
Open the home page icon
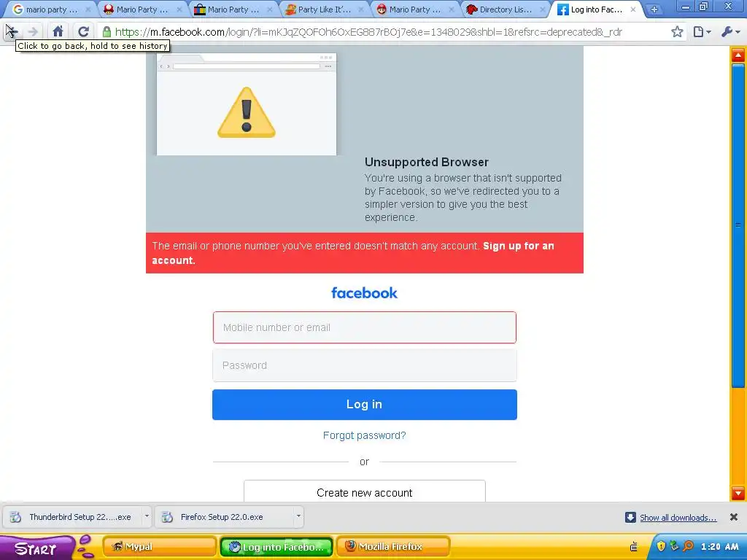(x=58, y=32)
